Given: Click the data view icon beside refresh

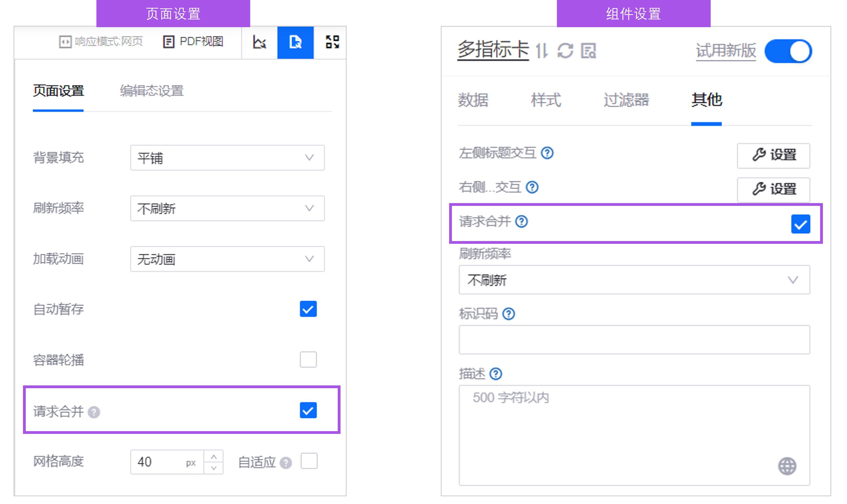Looking at the screenshot, I should coord(588,51).
